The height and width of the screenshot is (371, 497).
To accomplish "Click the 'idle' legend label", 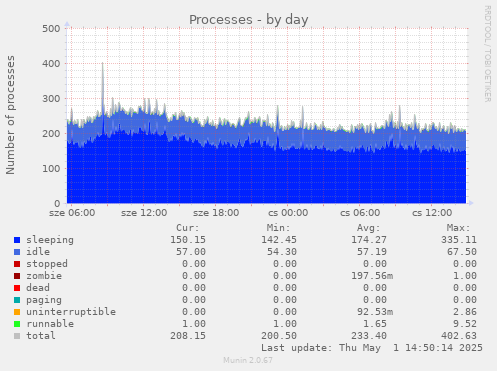I will click(38, 252).
